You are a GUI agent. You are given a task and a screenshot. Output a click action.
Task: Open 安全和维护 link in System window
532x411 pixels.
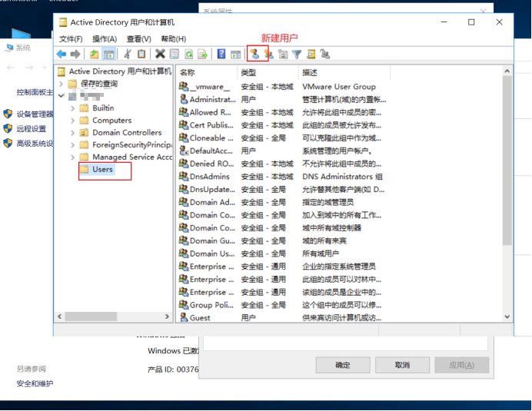(x=35, y=383)
